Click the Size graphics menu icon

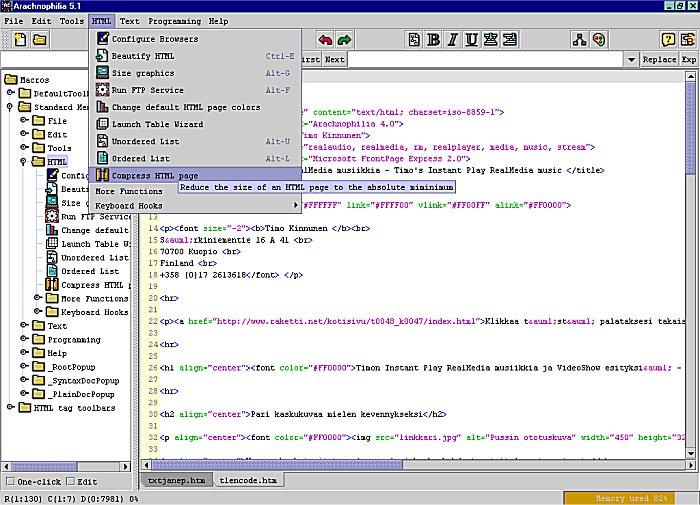click(x=102, y=72)
